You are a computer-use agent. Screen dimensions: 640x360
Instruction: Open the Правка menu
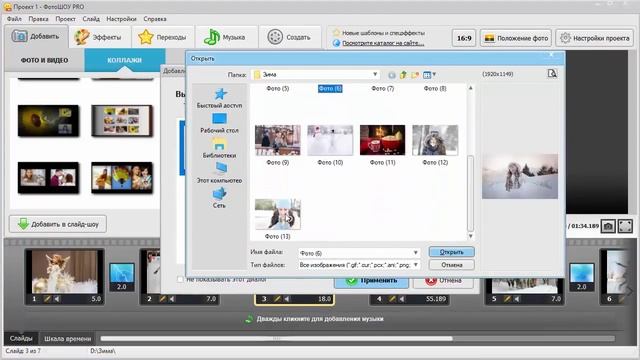click(38, 19)
